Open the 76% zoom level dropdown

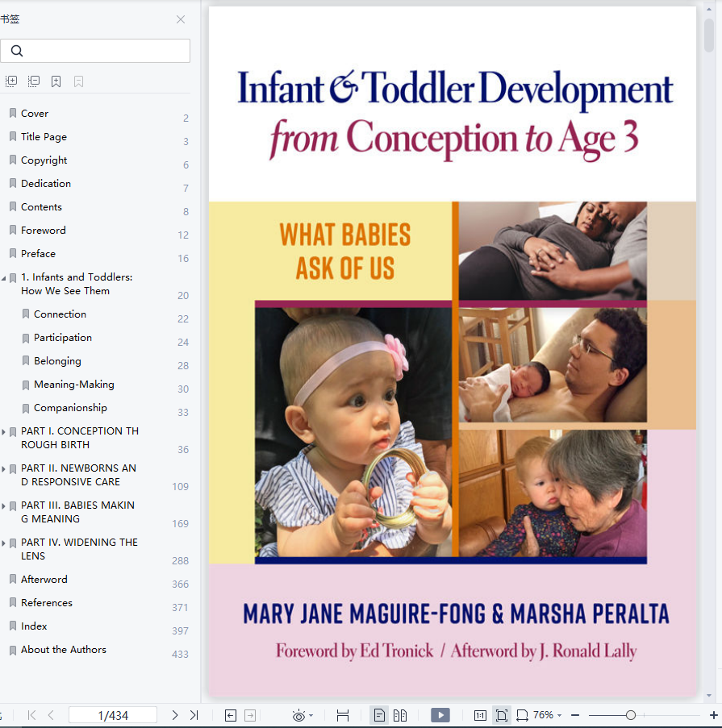547,715
